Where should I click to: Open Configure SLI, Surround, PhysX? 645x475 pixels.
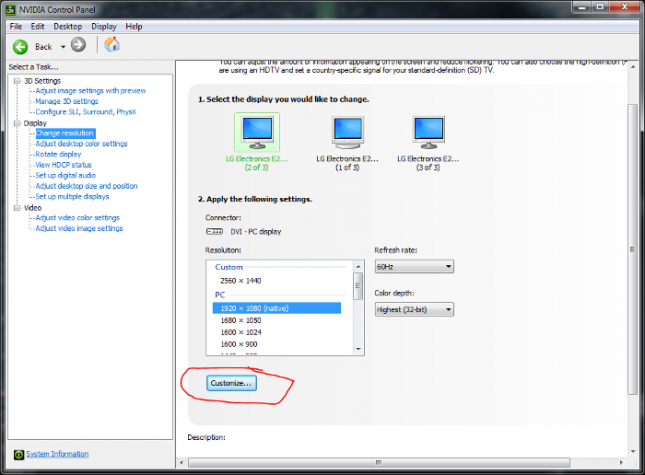pos(86,112)
